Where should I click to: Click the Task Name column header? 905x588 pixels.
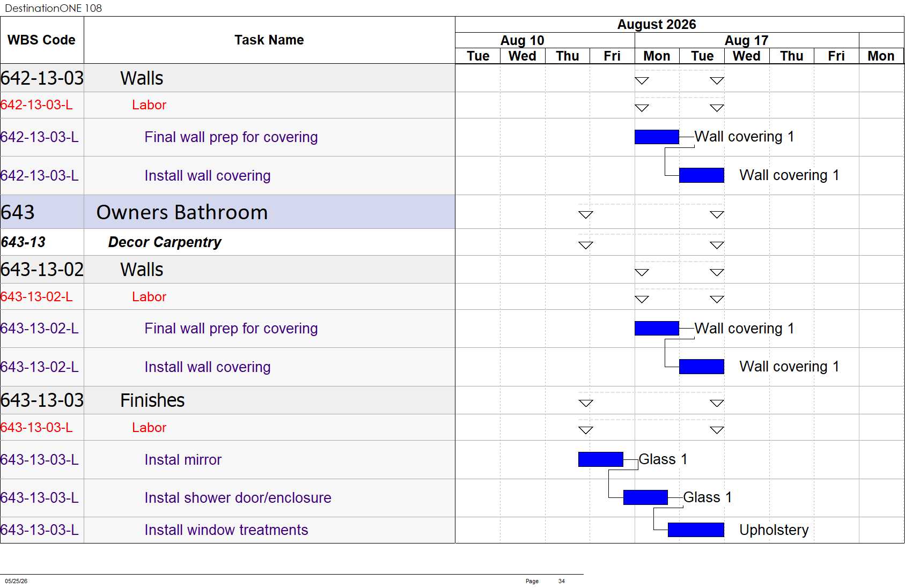(x=269, y=40)
